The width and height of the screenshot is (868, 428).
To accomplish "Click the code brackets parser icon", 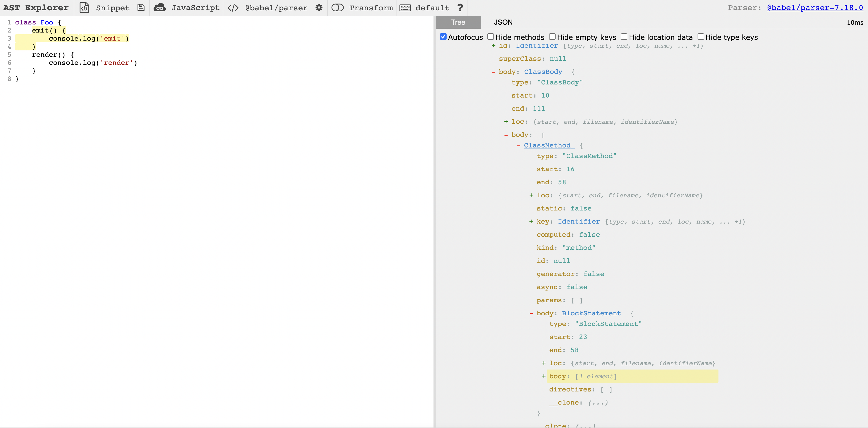I will tap(233, 8).
